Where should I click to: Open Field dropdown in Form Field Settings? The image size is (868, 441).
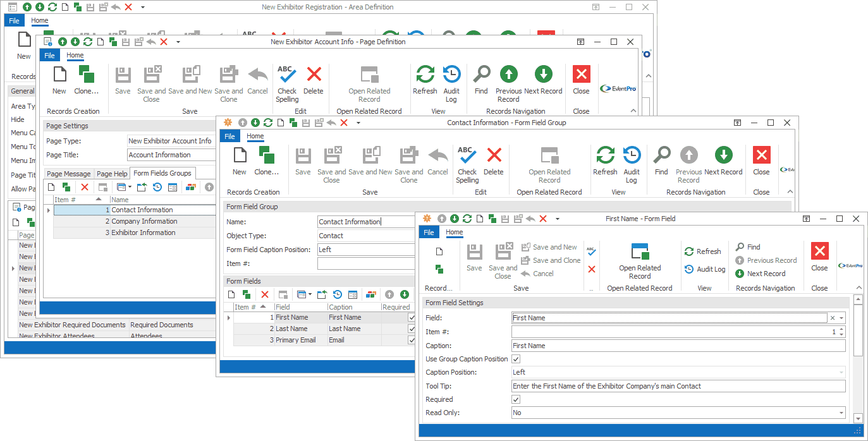pos(841,318)
